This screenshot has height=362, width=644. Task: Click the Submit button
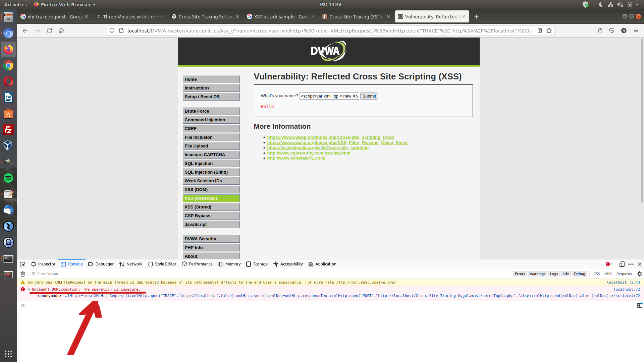click(369, 96)
